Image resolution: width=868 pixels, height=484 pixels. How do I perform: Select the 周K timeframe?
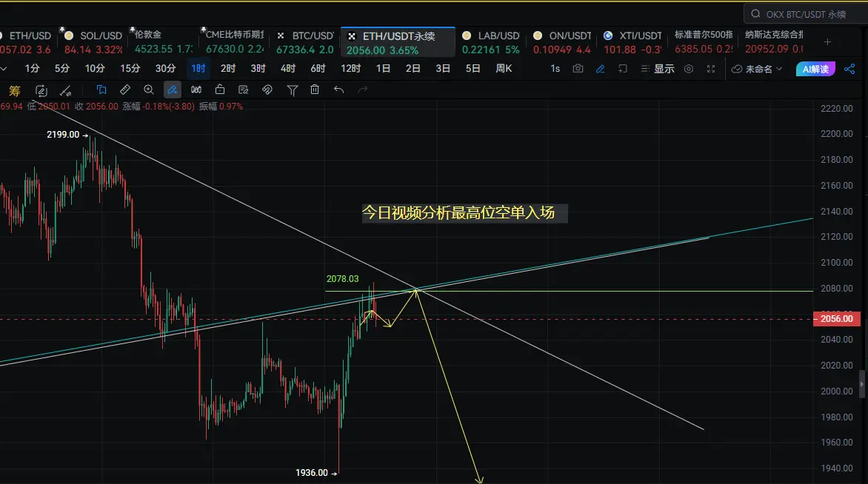[x=504, y=69]
